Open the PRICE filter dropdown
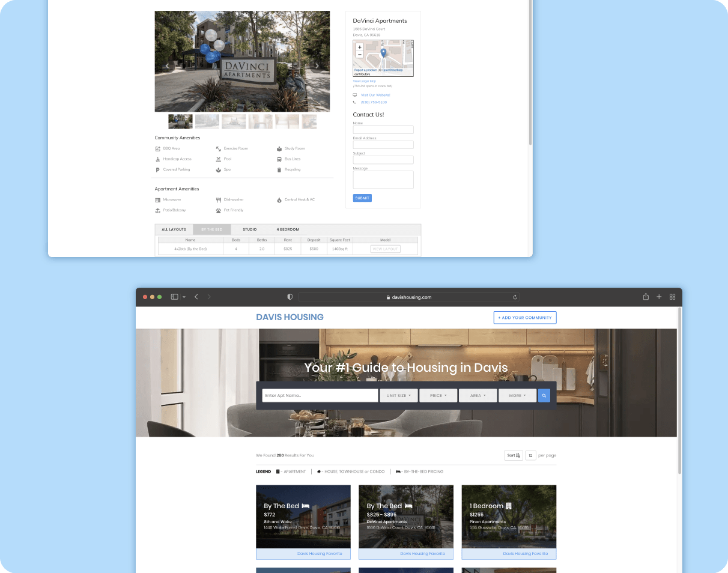Viewport: 728px width, 573px height. [438, 395]
